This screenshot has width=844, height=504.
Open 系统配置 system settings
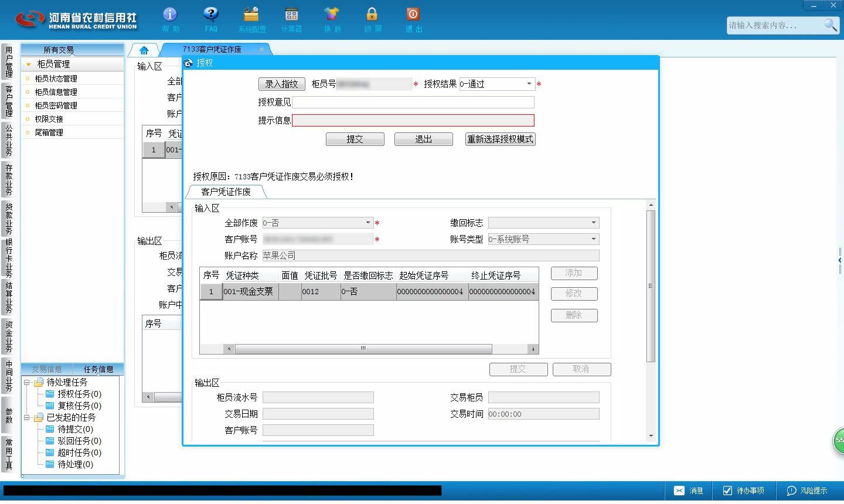251,19
